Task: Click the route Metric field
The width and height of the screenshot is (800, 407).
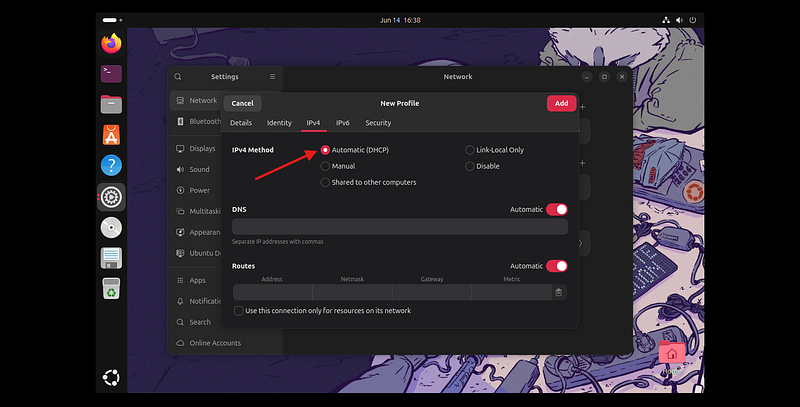Action: 511,292
